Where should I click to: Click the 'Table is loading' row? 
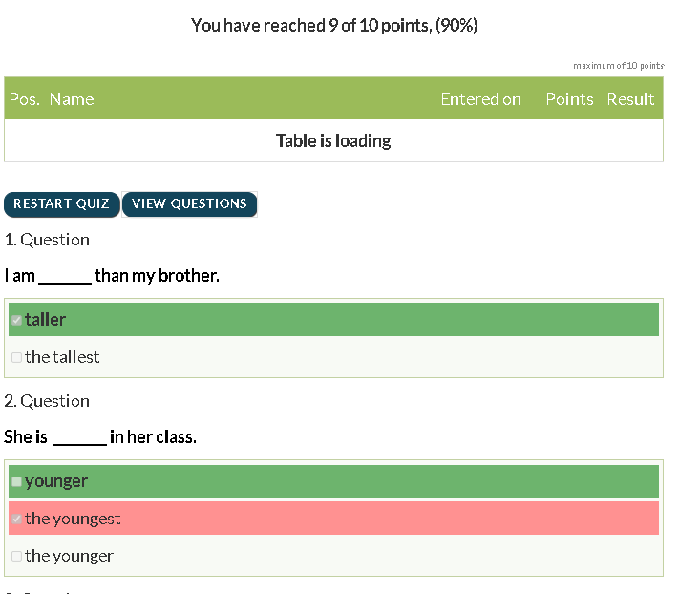point(333,141)
